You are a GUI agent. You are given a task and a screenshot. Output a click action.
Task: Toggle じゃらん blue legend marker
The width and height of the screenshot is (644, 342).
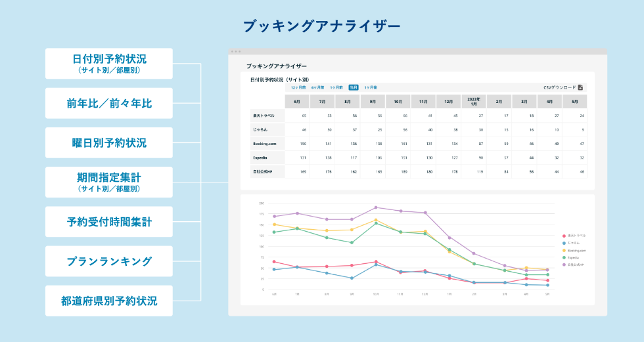point(564,243)
